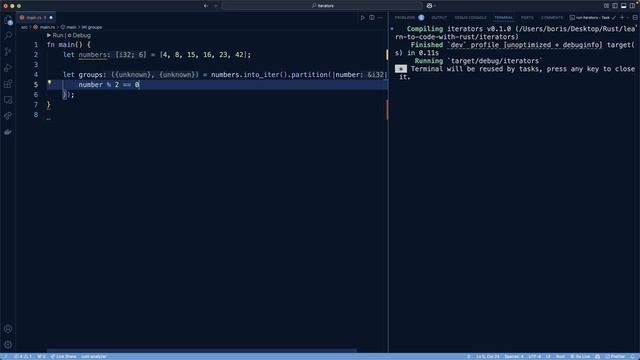
Task: Click the Spaces: 4 indentation indicator
Action: [x=514, y=356]
